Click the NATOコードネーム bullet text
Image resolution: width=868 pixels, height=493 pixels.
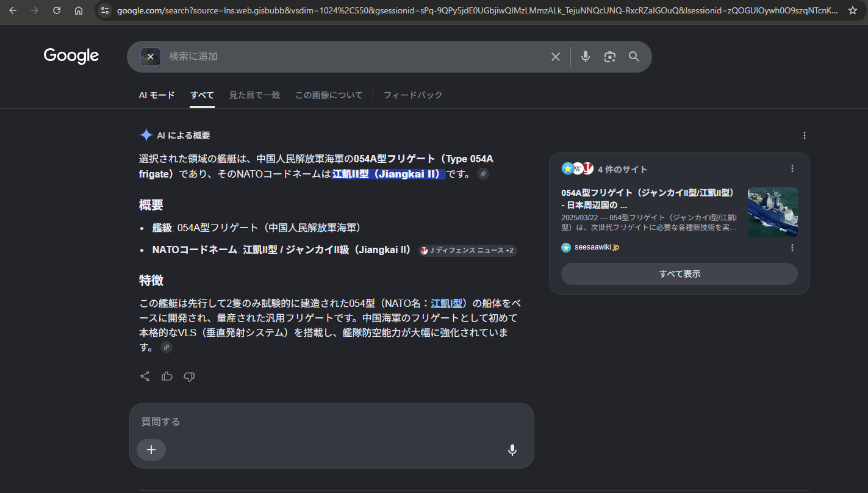click(282, 250)
